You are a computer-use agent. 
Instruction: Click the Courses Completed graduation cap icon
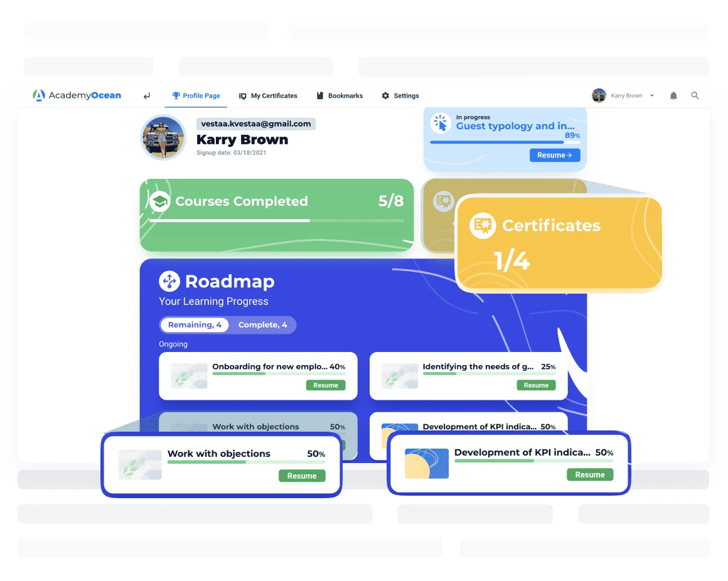[160, 201]
